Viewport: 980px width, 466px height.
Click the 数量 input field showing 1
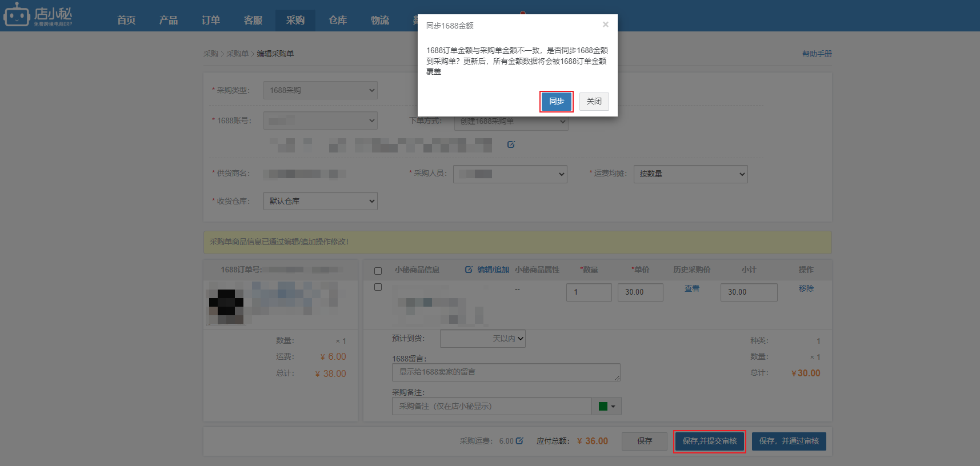coord(589,292)
